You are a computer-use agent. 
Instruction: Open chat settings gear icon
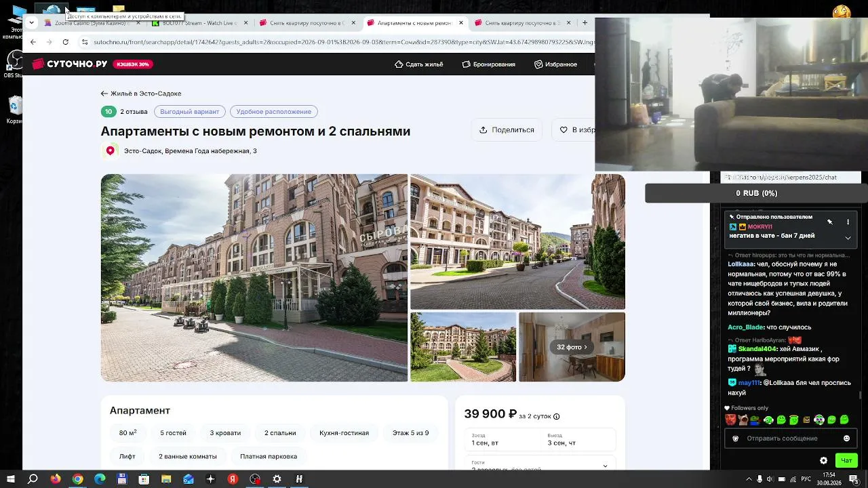pyautogui.click(x=823, y=461)
